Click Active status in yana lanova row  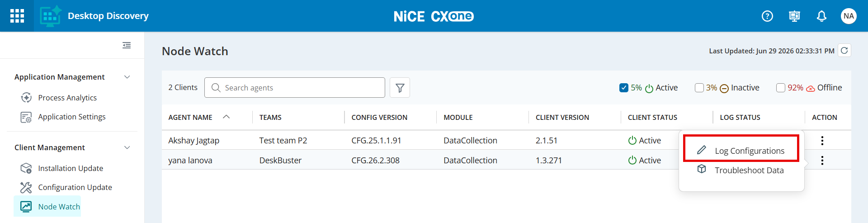(x=645, y=160)
